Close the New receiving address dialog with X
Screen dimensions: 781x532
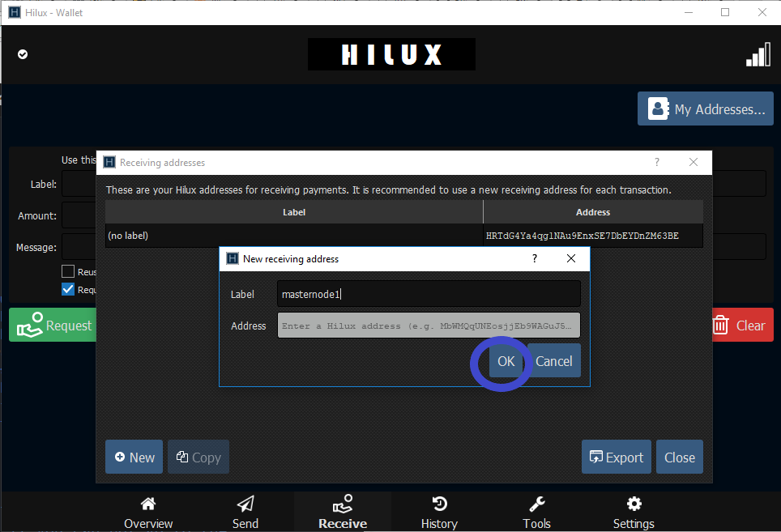[571, 258]
